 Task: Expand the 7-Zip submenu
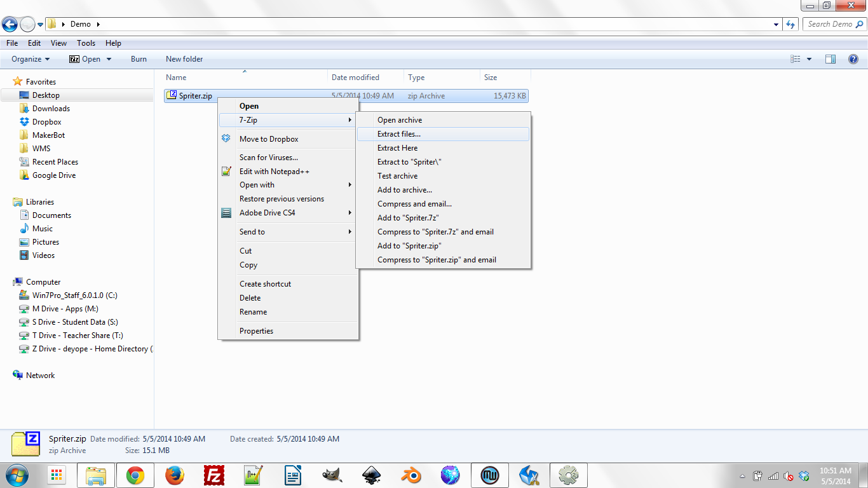[288, 120]
